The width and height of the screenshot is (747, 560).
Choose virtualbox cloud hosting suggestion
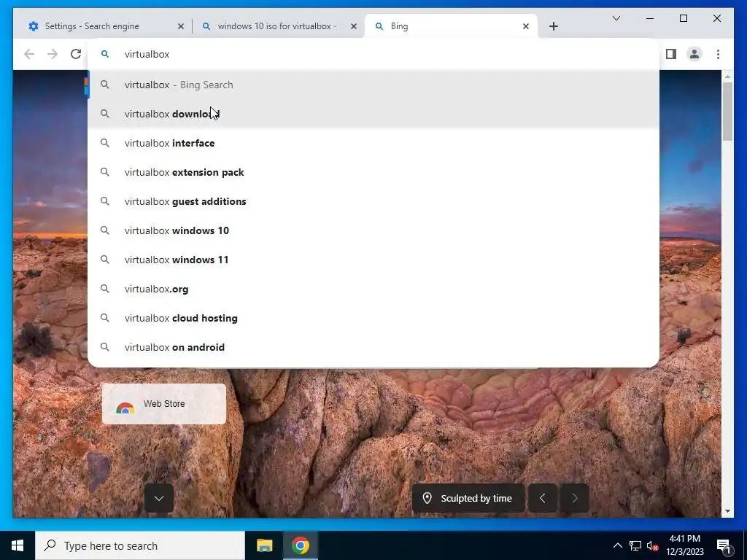click(x=373, y=318)
